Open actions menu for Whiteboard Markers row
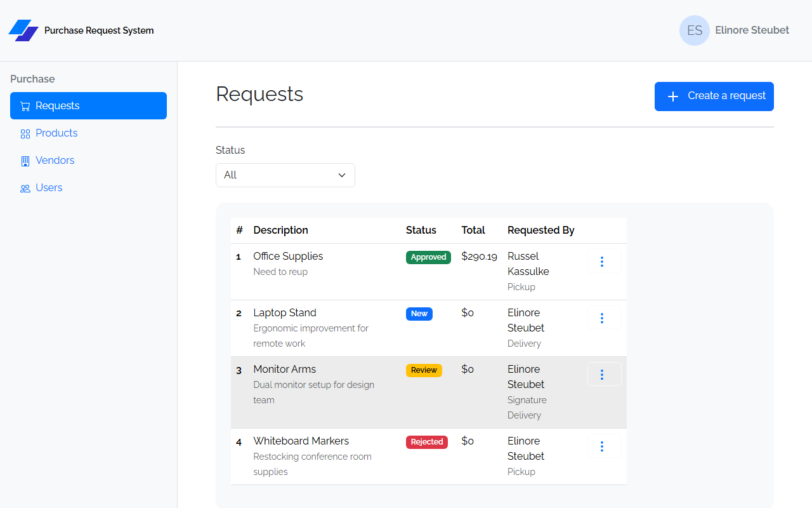 (604, 446)
